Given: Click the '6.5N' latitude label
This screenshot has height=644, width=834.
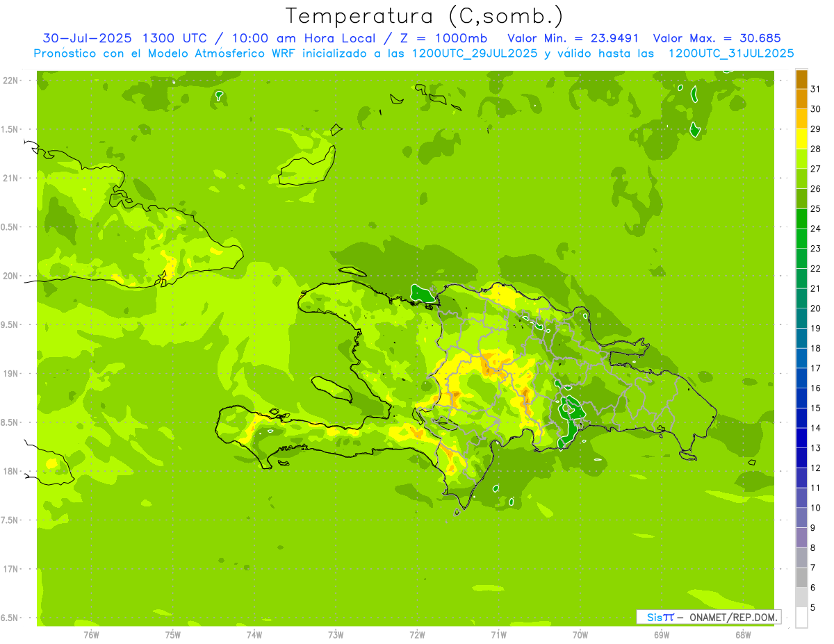Looking at the screenshot, I should point(10,618).
